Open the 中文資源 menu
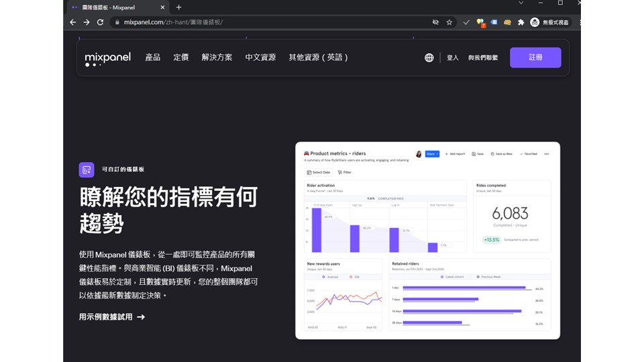The image size is (644, 362). (x=260, y=58)
